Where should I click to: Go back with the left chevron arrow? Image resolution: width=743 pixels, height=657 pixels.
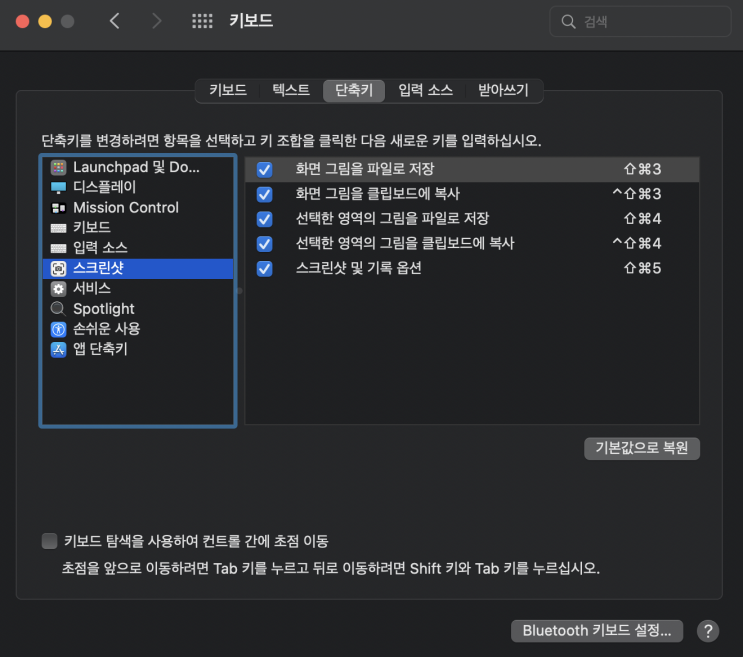coord(114,21)
